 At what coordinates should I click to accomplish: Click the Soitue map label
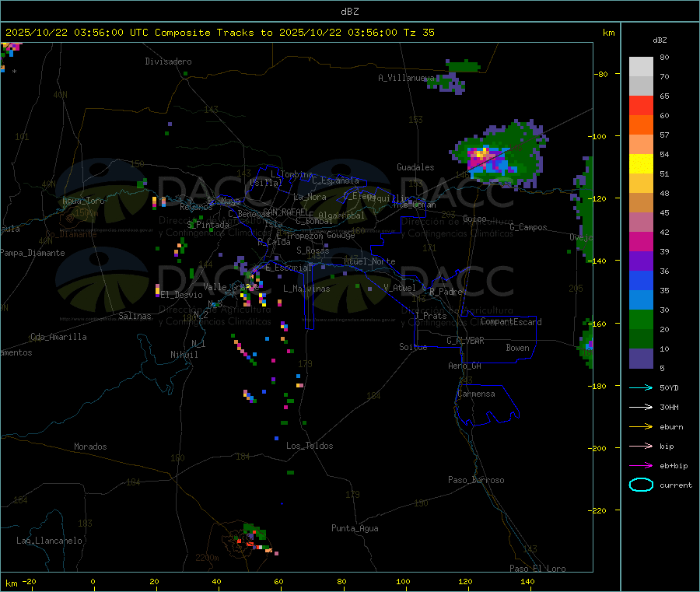pyautogui.click(x=414, y=347)
